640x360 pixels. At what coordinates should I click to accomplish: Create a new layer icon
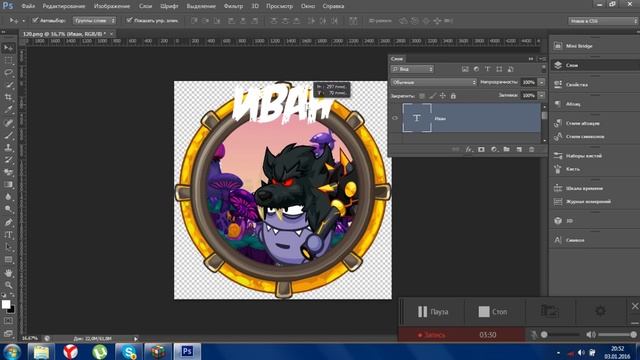519,149
